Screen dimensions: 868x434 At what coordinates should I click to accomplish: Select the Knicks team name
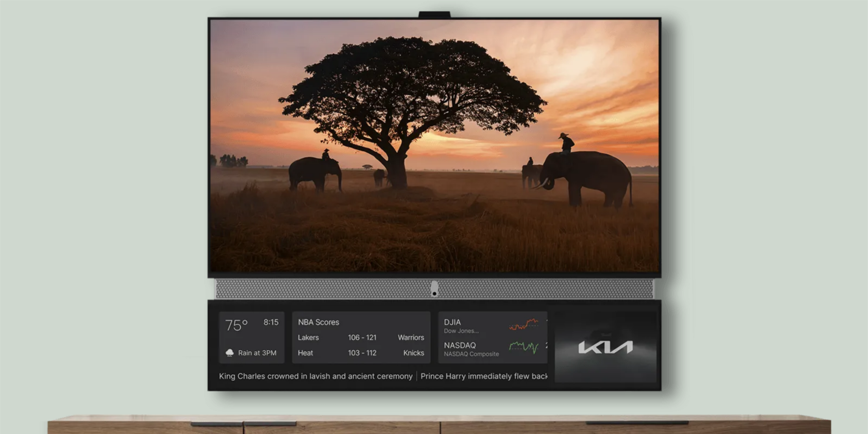point(413,353)
